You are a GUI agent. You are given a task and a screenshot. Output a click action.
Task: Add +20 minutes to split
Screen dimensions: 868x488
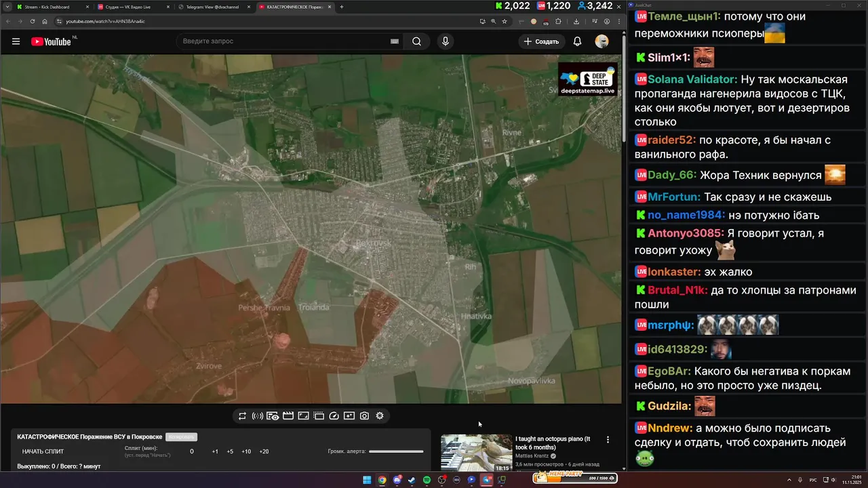coord(264,451)
